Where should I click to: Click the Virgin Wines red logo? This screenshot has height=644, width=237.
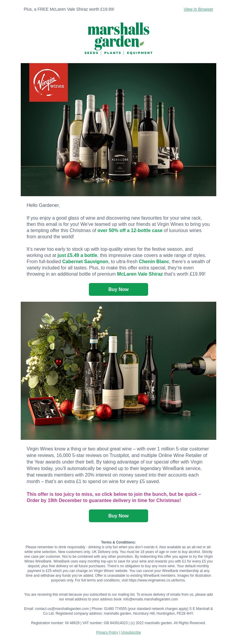49,82
